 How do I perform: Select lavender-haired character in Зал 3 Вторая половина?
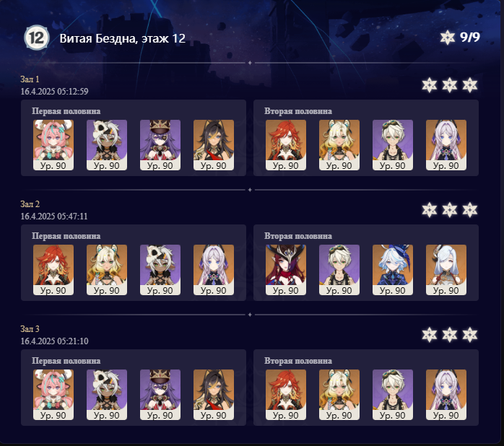pyautogui.click(x=446, y=395)
